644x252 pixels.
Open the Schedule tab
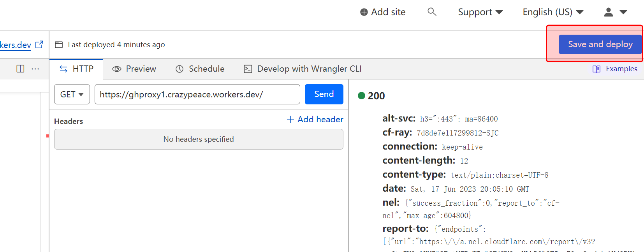(200, 69)
